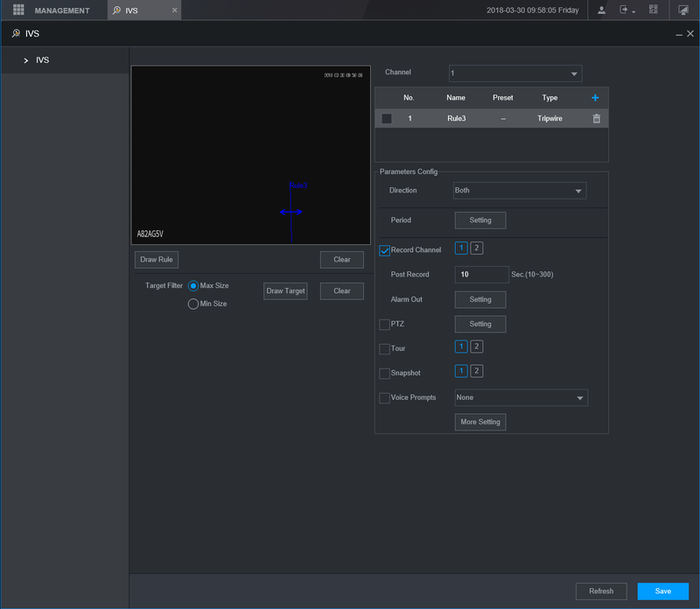The image size is (700, 609).
Task: Click the Post Record input field
Action: pos(481,275)
